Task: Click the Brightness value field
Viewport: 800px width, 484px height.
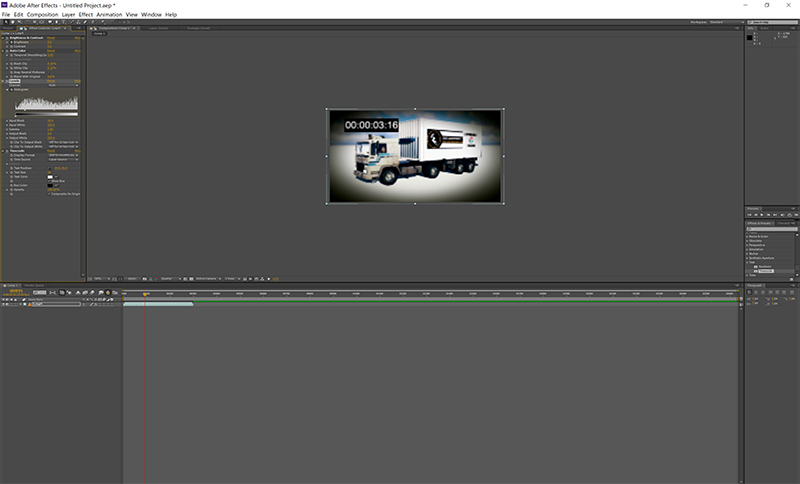Action: [49, 42]
